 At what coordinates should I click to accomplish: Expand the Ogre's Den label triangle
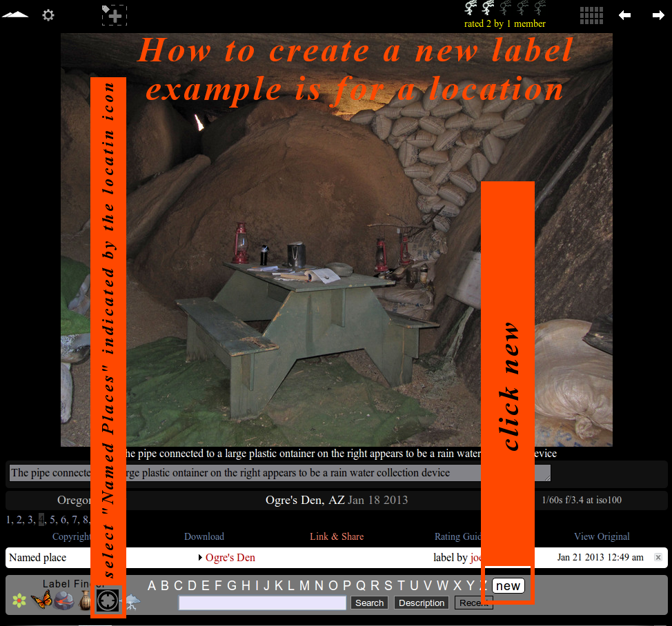[200, 558]
